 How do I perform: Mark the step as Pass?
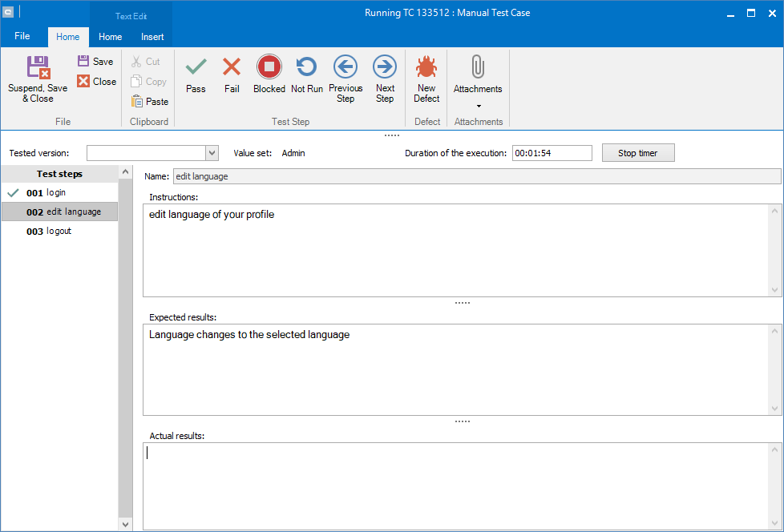[x=196, y=75]
